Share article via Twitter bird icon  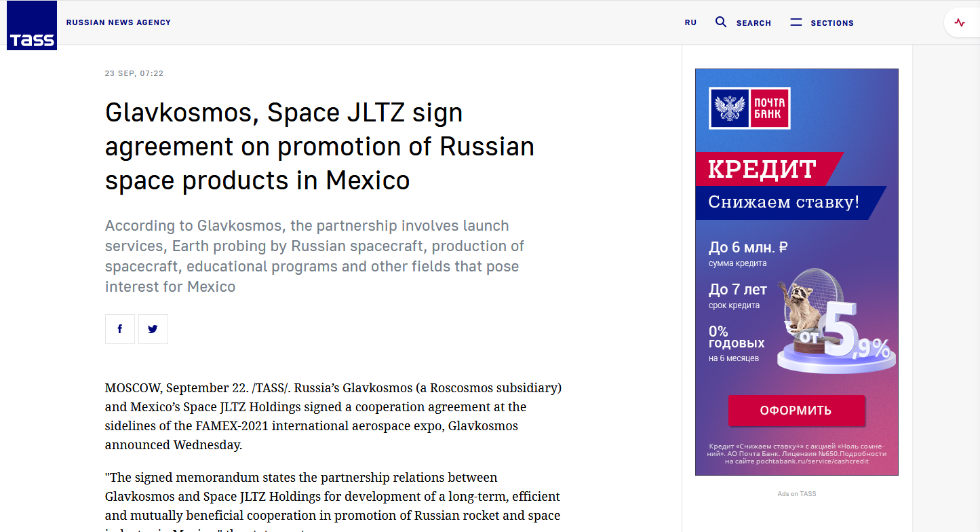pos(153,329)
